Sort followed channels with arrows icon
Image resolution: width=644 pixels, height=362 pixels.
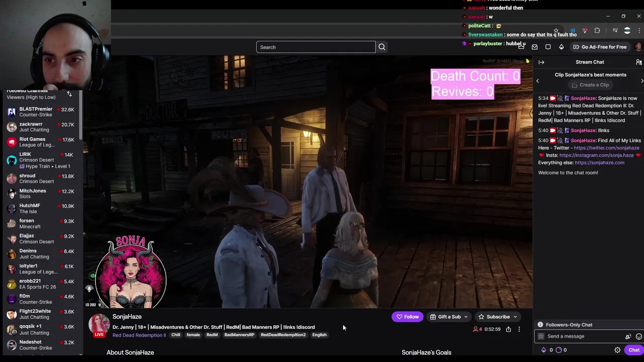pyautogui.click(x=69, y=94)
